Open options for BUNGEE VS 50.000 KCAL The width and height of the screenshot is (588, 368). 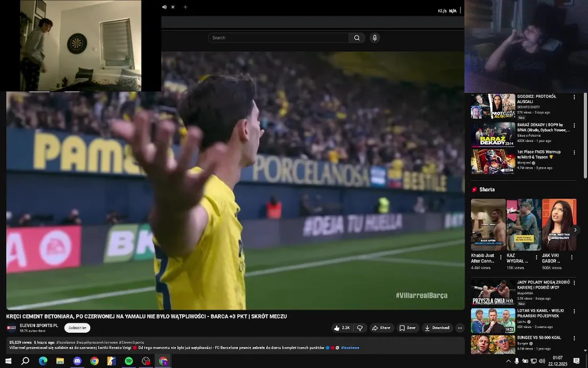(x=574, y=338)
